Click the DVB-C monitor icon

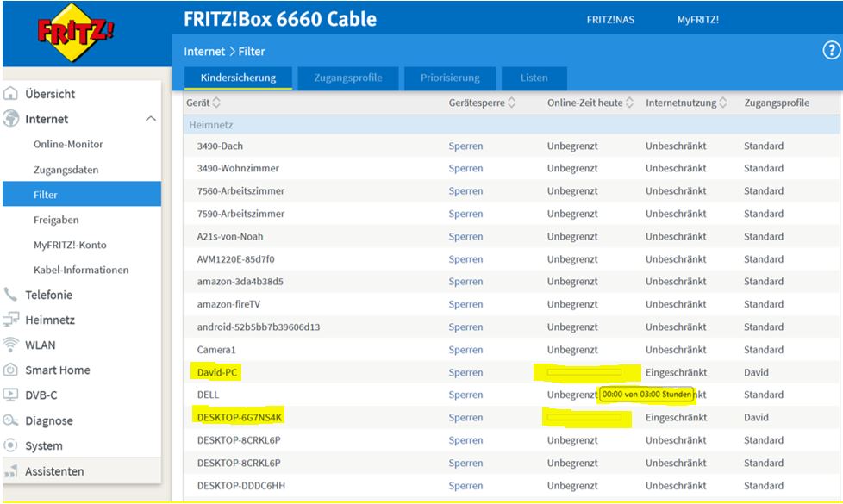10,395
